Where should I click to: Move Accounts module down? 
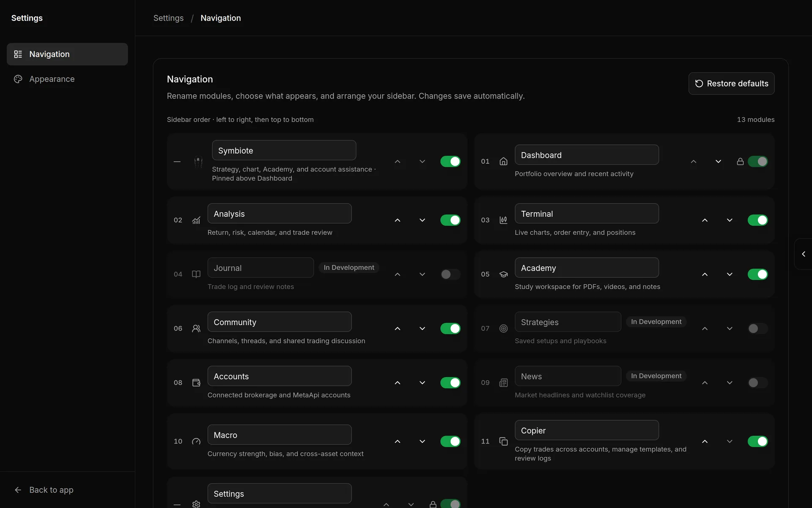422,383
